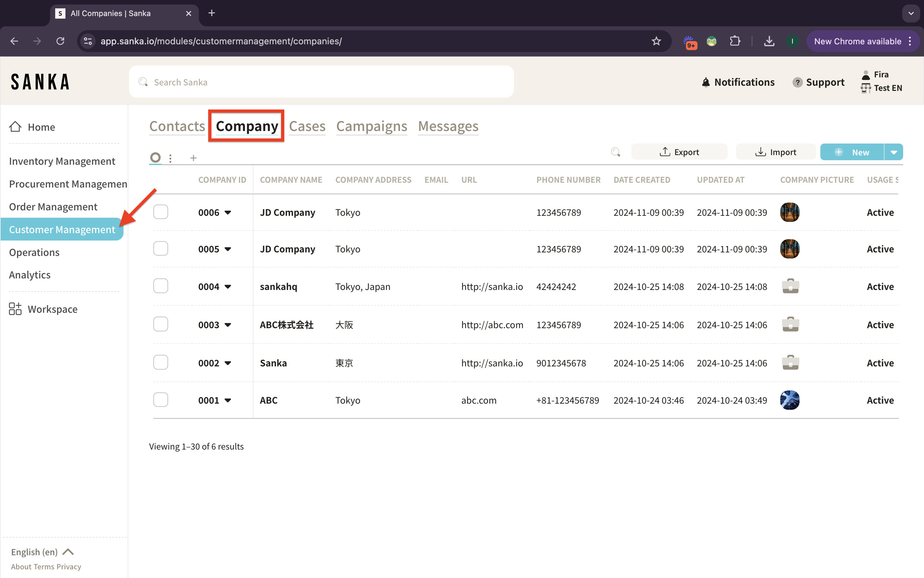The image size is (924, 578).
Task: Bookmark page with the star icon
Action: [656, 41]
